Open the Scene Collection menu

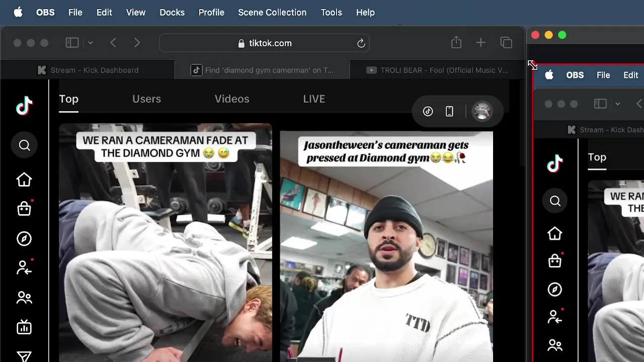272,13
